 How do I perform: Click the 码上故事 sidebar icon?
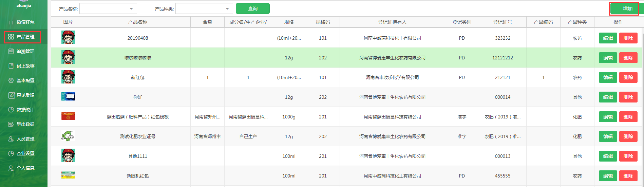(11, 66)
